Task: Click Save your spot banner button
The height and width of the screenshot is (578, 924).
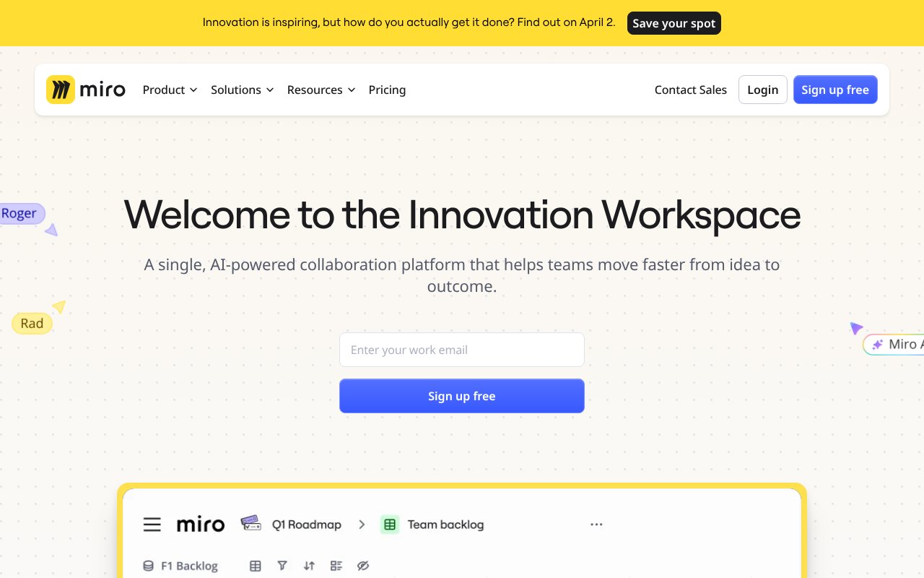Action: coord(674,23)
